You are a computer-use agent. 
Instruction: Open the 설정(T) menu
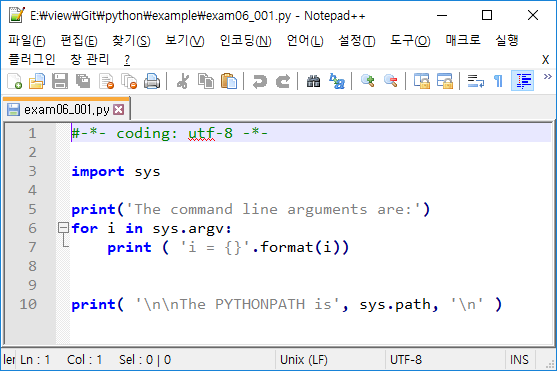point(357,41)
